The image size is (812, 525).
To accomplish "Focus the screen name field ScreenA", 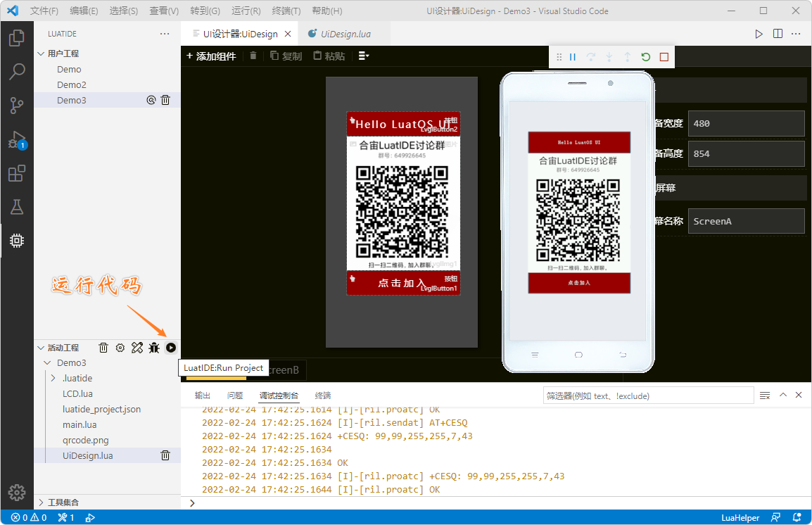I will pos(746,221).
